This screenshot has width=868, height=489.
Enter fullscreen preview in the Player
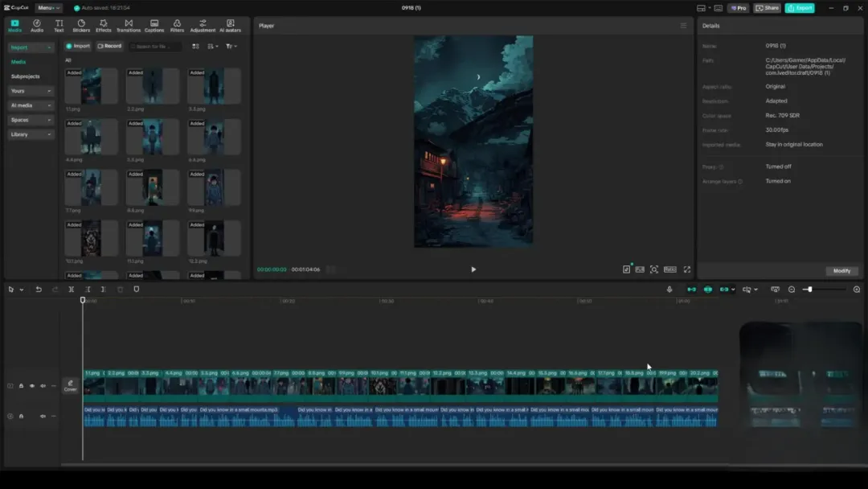(686, 269)
